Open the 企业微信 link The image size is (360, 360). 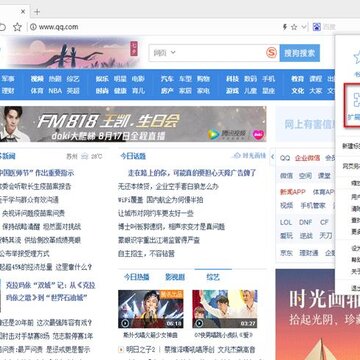pos(307,158)
